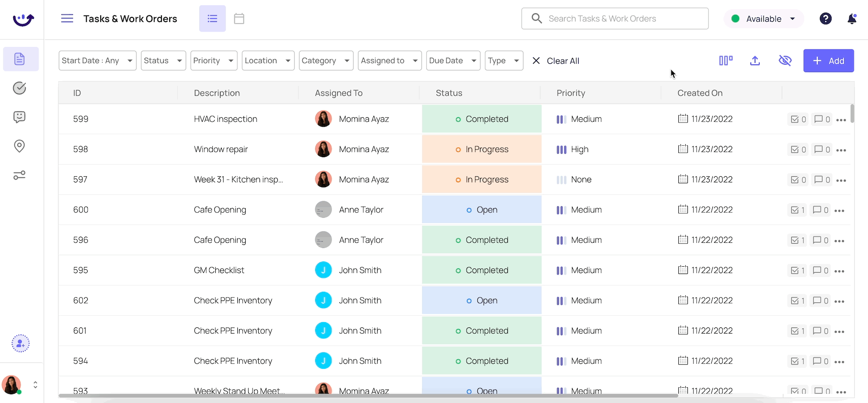Open the Available status dropdown

click(764, 19)
